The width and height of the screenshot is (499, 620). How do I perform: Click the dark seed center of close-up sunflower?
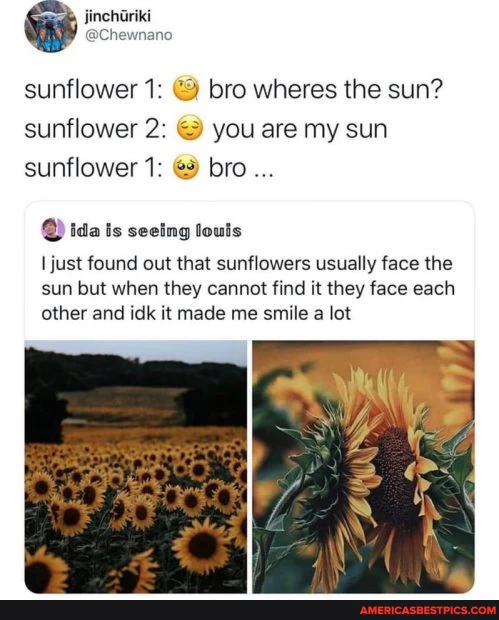coord(392,476)
